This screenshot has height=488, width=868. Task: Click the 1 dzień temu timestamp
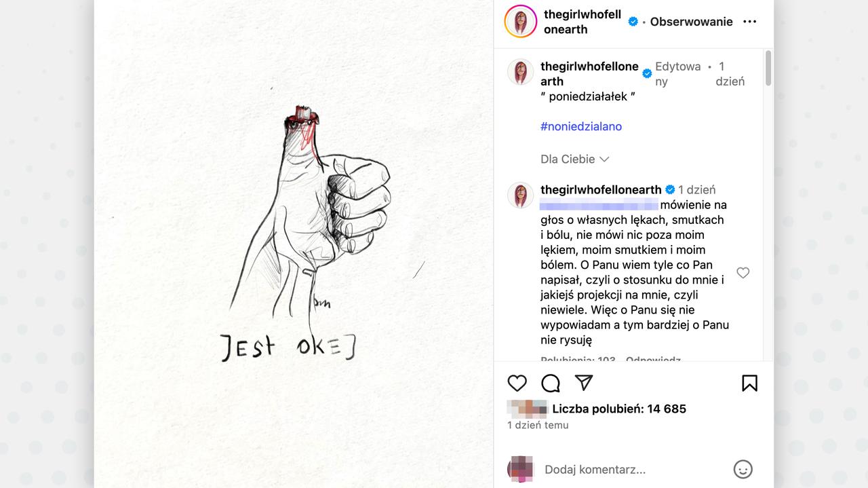point(538,426)
